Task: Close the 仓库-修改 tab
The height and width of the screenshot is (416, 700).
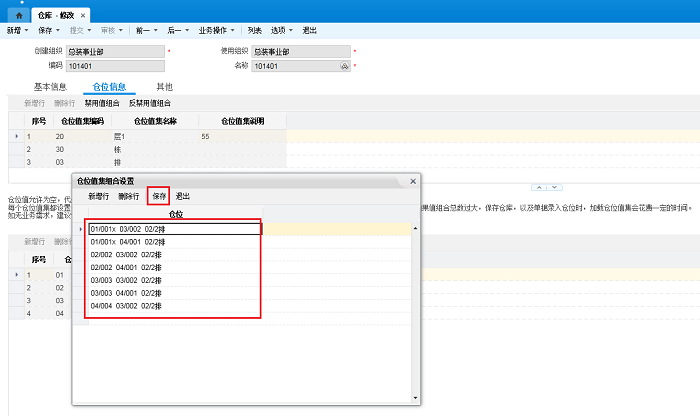Action: [83, 16]
